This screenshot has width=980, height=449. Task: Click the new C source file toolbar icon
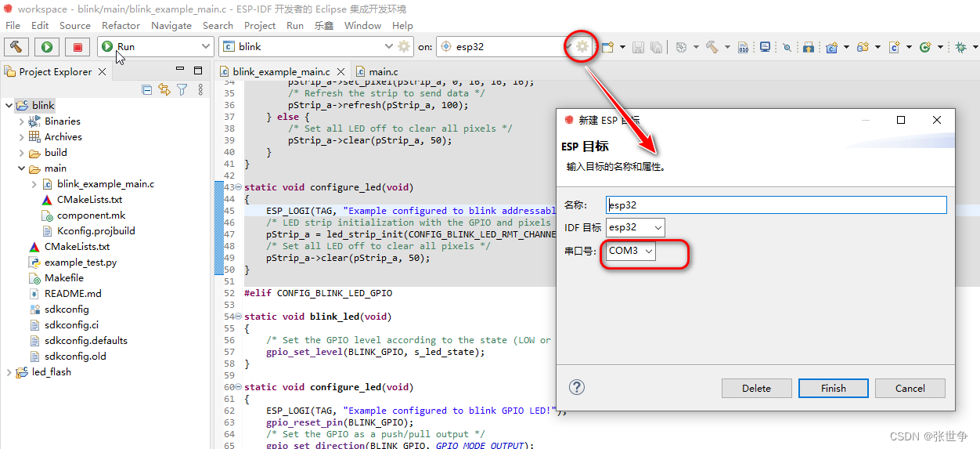pos(894,47)
